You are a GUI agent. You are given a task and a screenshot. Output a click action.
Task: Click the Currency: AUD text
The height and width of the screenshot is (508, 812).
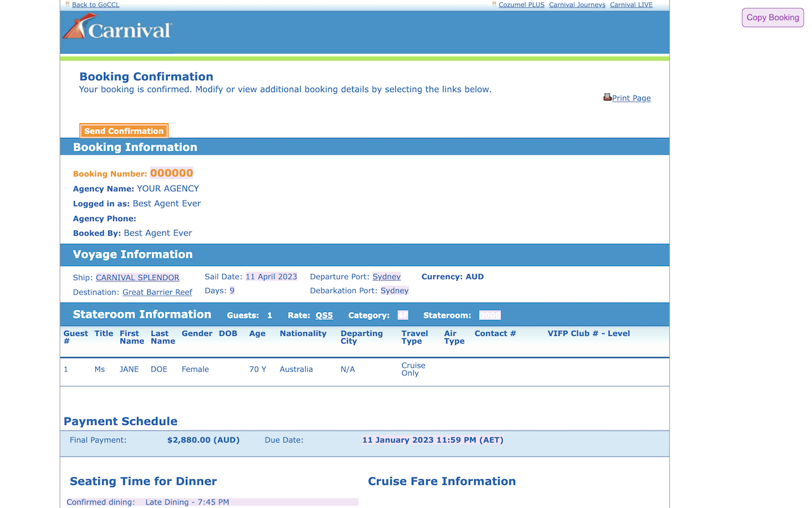tap(453, 277)
